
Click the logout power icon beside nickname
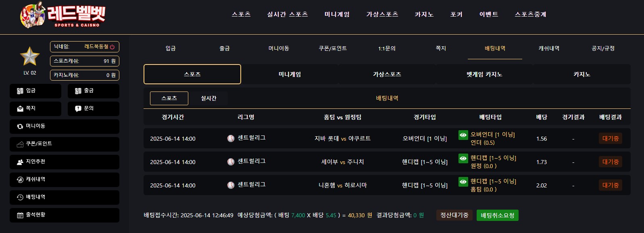click(112, 47)
